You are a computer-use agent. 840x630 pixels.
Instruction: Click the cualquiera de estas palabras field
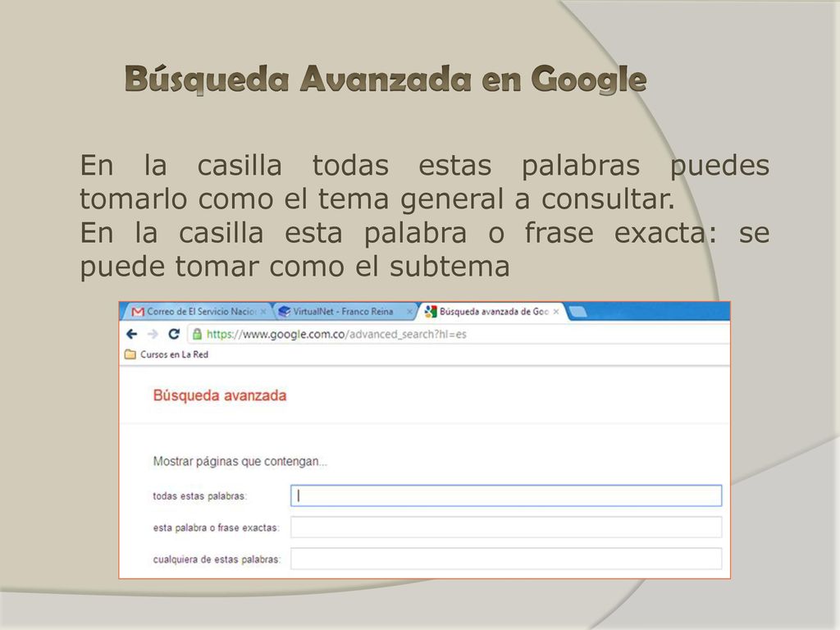click(506, 559)
